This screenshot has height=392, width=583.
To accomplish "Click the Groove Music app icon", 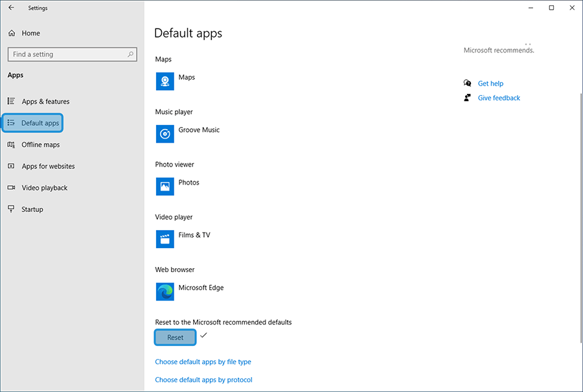I will pos(165,134).
